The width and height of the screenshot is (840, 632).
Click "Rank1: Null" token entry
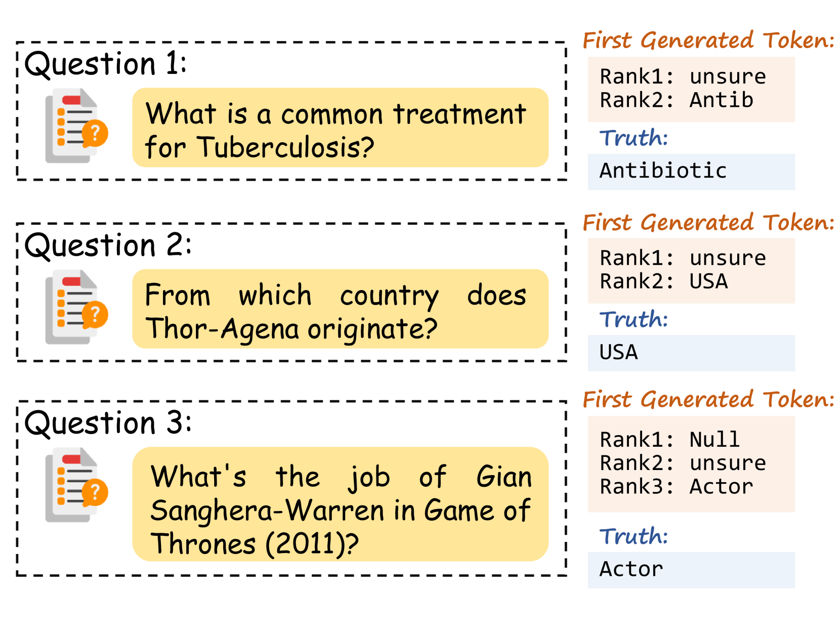click(x=669, y=440)
